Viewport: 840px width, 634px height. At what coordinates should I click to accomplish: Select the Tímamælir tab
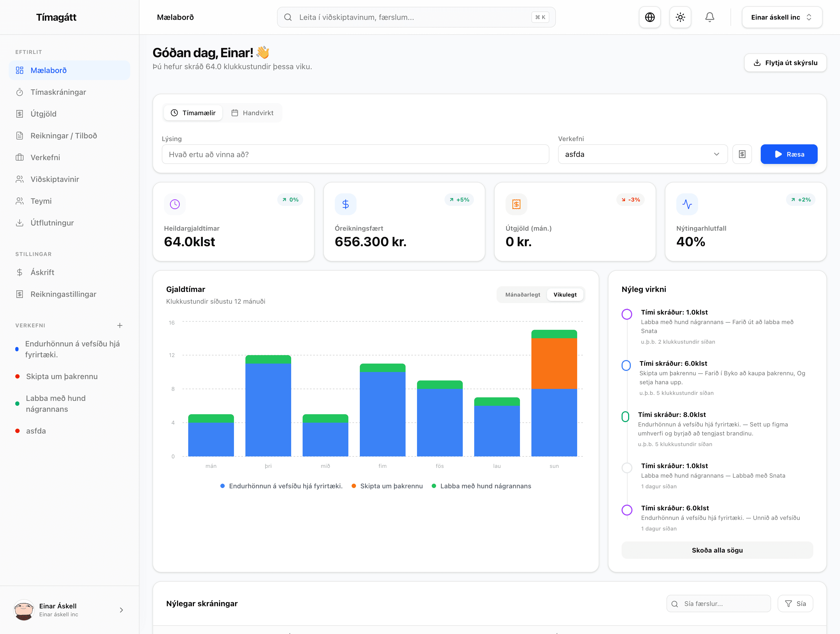[x=193, y=113]
